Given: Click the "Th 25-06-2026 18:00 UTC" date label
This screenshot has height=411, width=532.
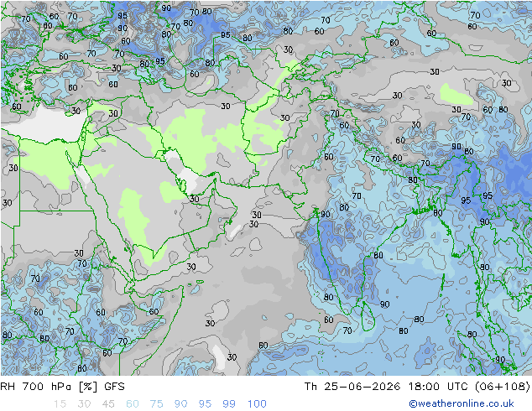Looking at the screenshot, I should pos(386,387).
